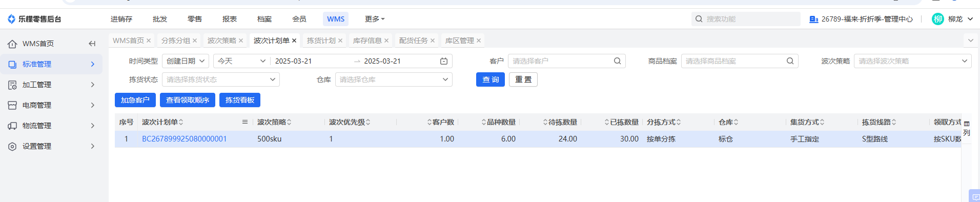This screenshot has width=980, height=202.
Task: Expand the 加工管理 submenu arrow
Action: point(93,85)
